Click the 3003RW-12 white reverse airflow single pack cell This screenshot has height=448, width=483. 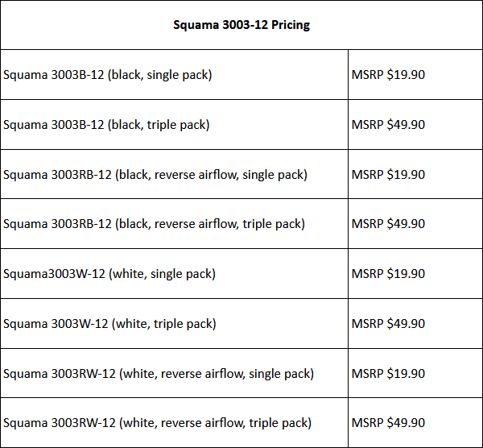click(175, 373)
